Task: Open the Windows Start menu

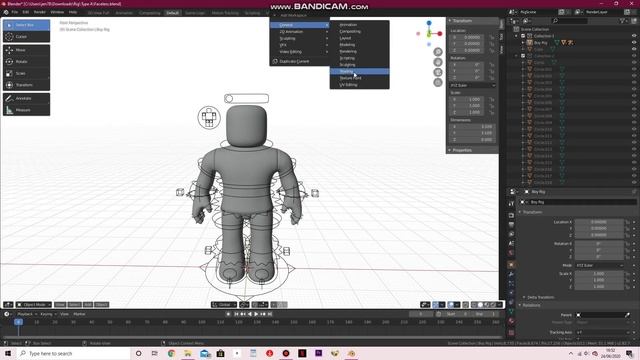Action: tap(7, 353)
